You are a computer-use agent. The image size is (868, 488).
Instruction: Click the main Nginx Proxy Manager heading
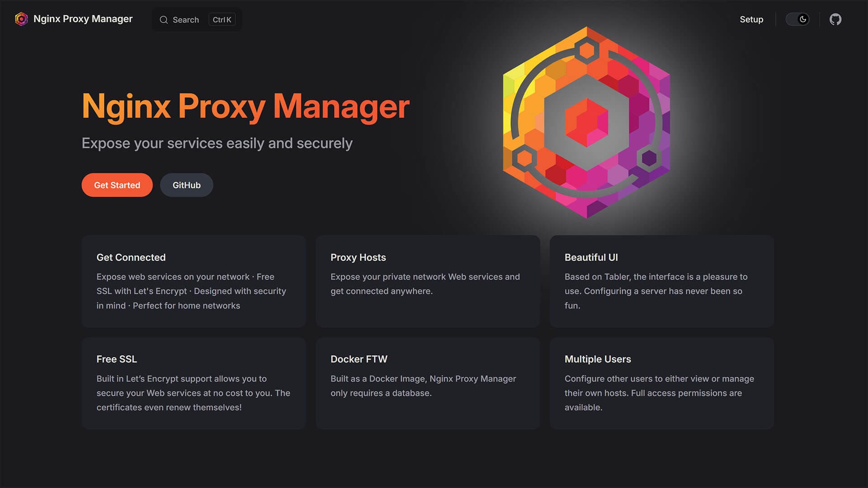point(245,107)
